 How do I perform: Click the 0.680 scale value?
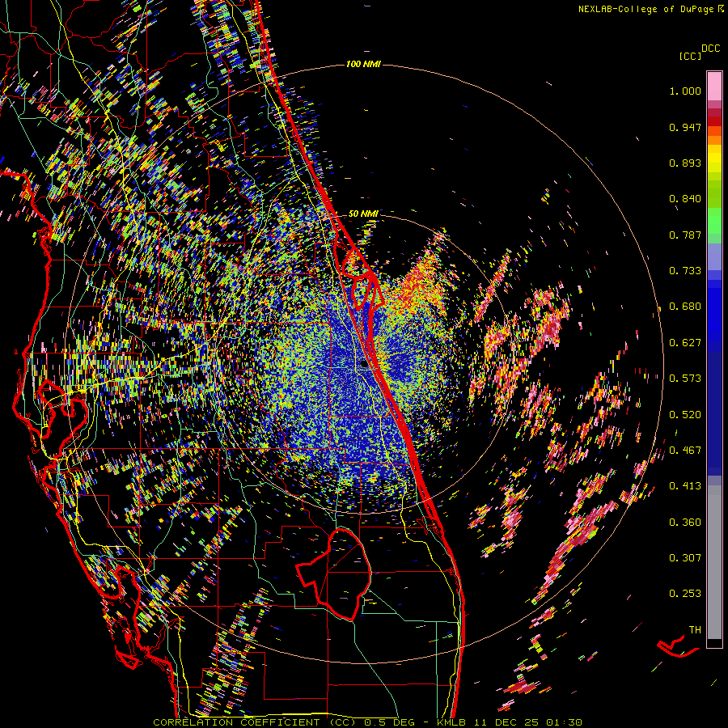[685, 307]
